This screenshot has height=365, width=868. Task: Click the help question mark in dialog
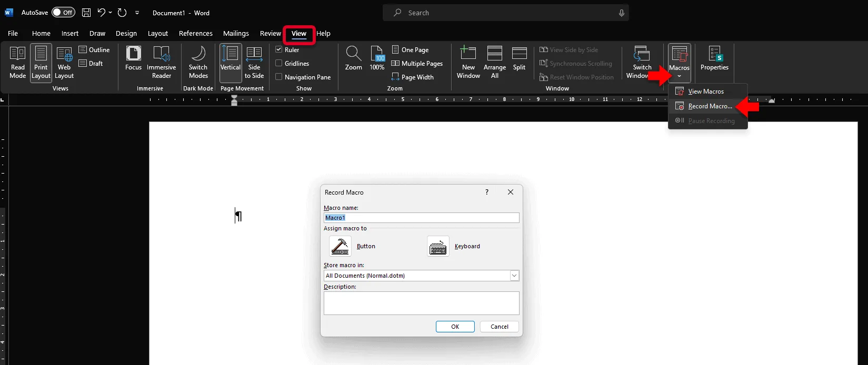[487, 192]
